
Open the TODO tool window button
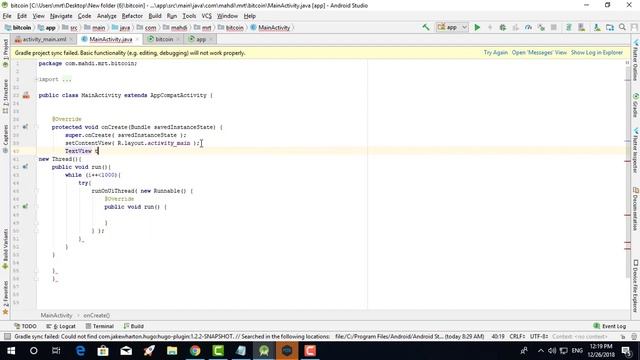coord(25,326)
